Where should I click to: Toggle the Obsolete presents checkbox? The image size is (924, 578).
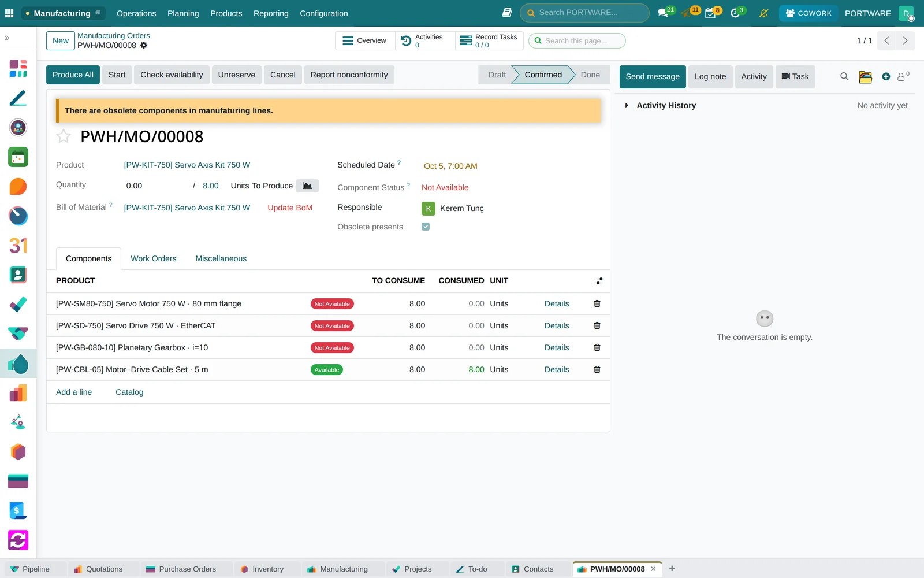426,227
